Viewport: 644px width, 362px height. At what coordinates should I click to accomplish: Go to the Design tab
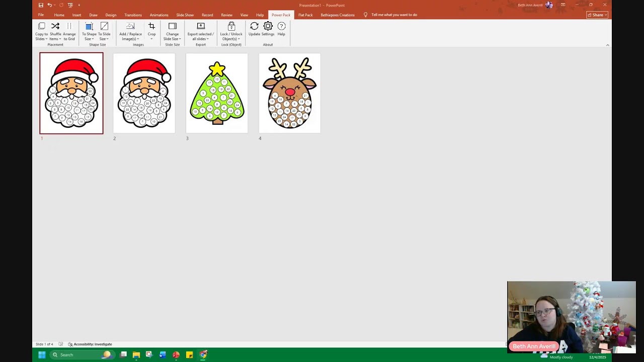tap(111, 15)
